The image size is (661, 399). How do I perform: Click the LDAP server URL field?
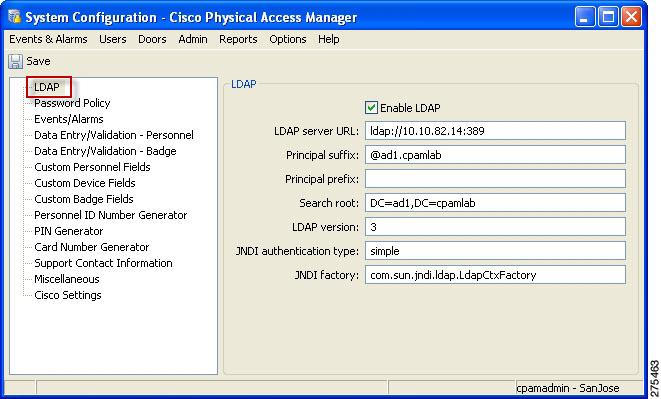(495, 131)
